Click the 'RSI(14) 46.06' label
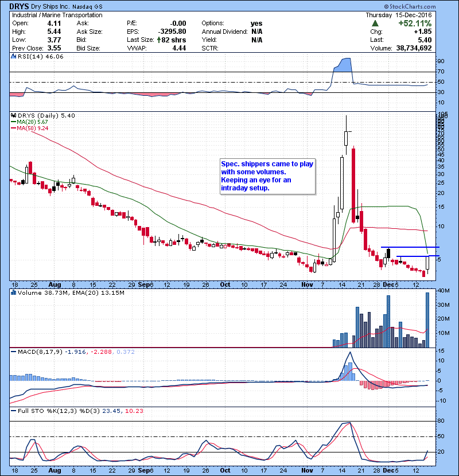This screenshot has width=459, height=476. click(x=40, y=56)
